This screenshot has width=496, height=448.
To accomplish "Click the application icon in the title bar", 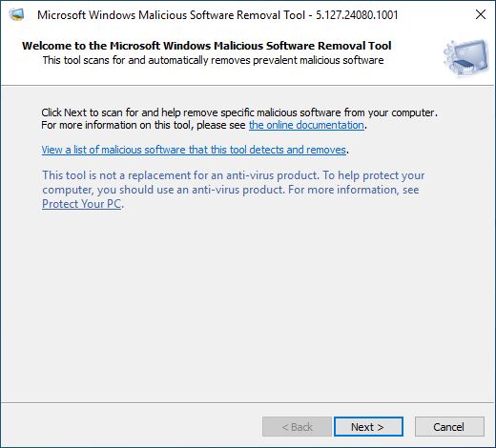I will pyautogui.click(x=16, y=14).
